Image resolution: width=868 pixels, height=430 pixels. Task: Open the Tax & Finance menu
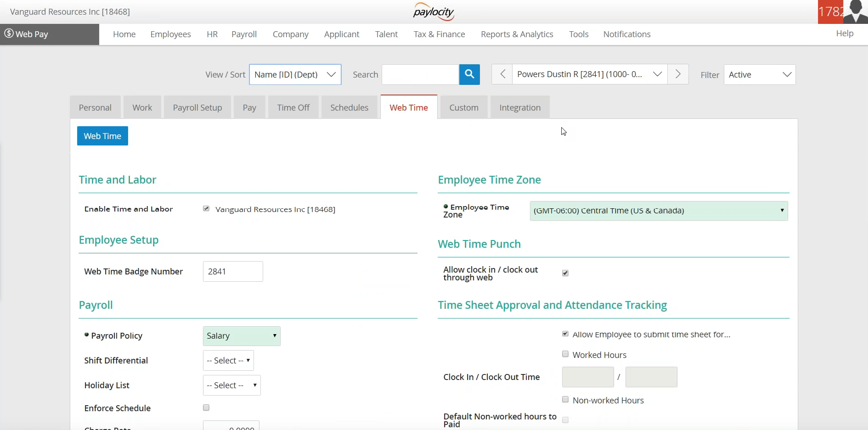439,34
